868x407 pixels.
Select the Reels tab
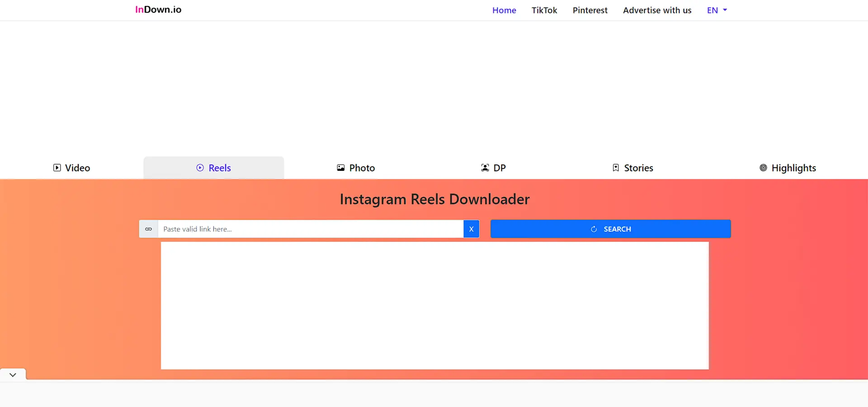[x=213, y=168]
